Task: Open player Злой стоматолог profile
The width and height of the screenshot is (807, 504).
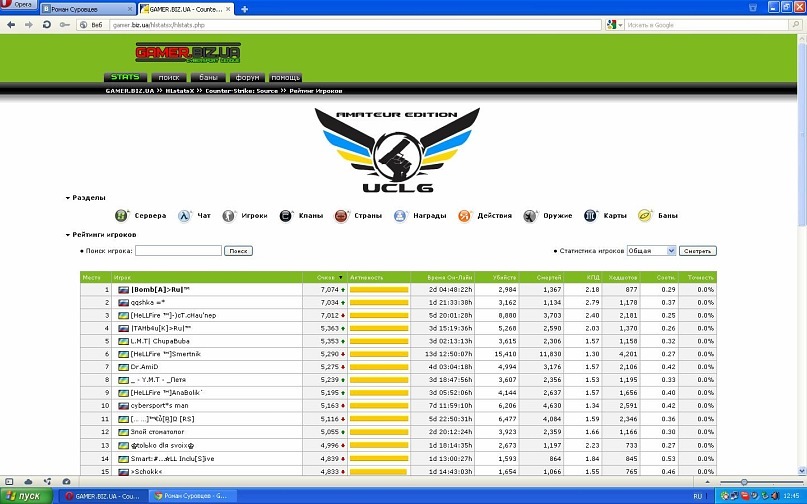Action: point(157,432)
